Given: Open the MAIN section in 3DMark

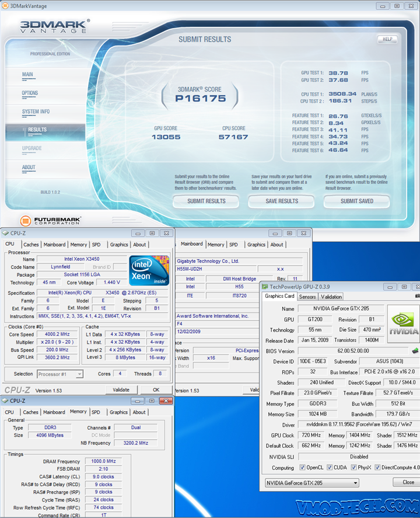Looking at the screenshot, I should point(27,75).
